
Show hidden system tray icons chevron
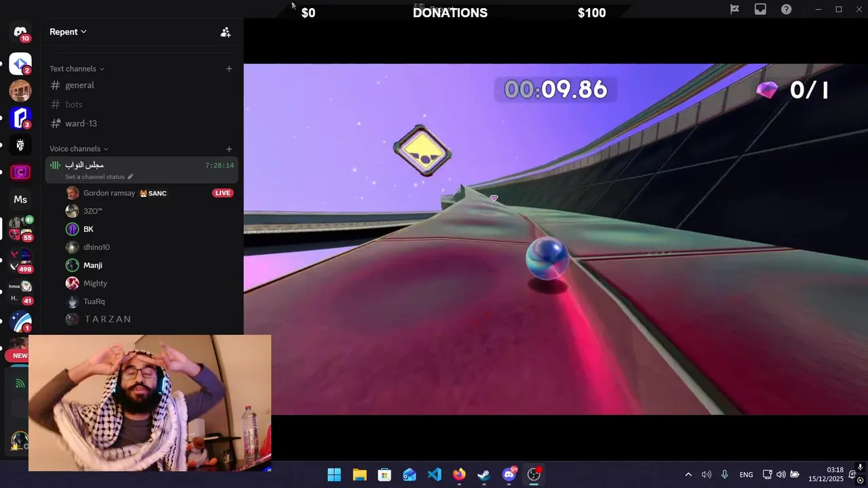[x=688, y=474]
